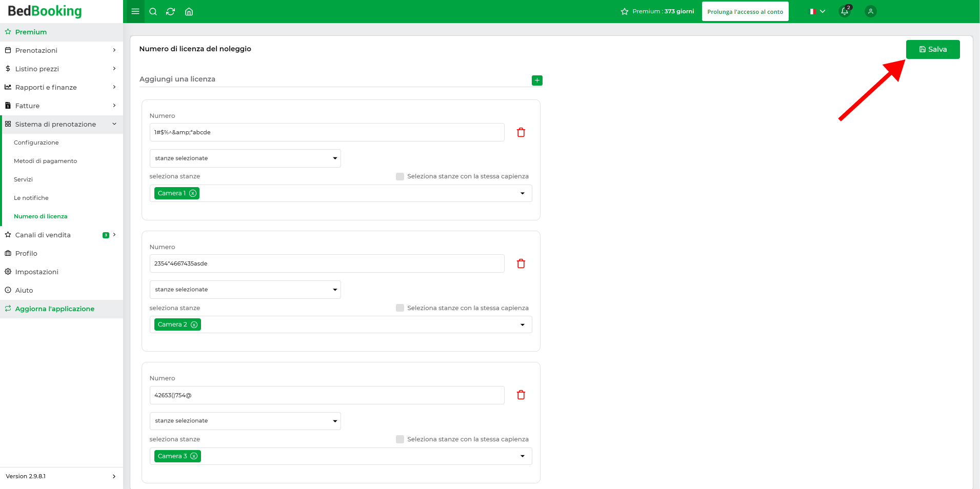The height and width of the screenshot is (489, 980).
Task: Remove Camera 3 tag with x icon
Action: [194, 456]
